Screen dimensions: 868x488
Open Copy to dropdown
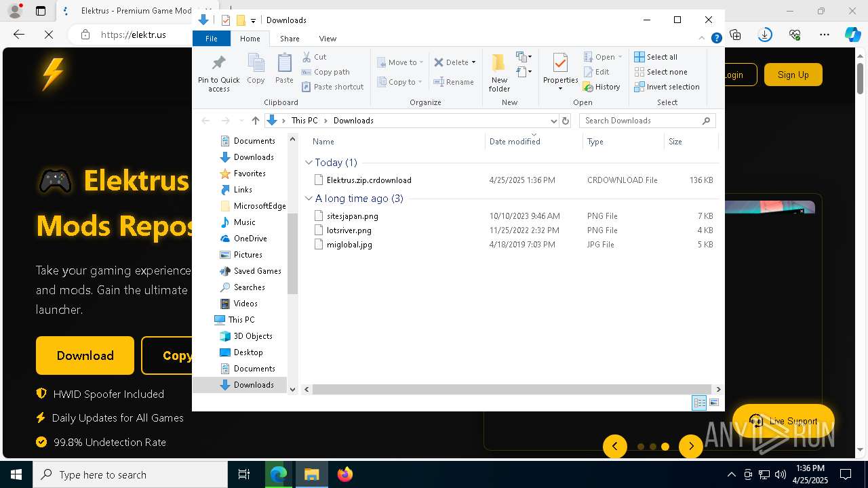coord(400,82)
